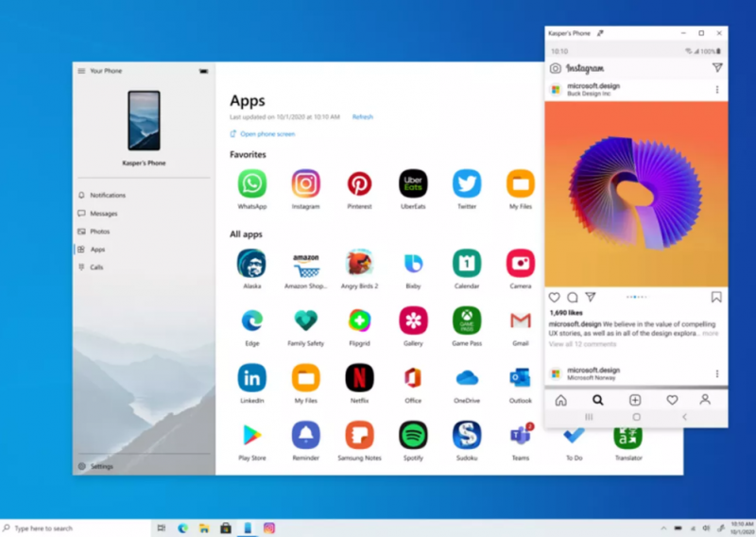This screenshot has width=756, height=537.
Task: Launch the Pinterest app icon
Action: [359, 183]
